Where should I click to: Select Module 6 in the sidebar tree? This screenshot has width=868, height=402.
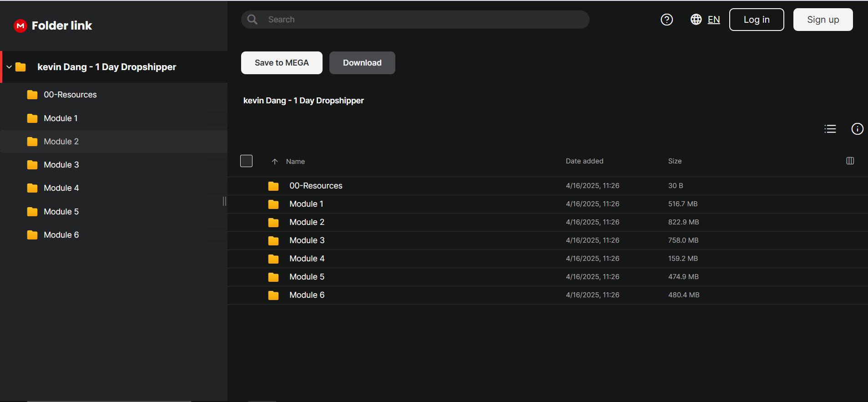pos(114,235)
